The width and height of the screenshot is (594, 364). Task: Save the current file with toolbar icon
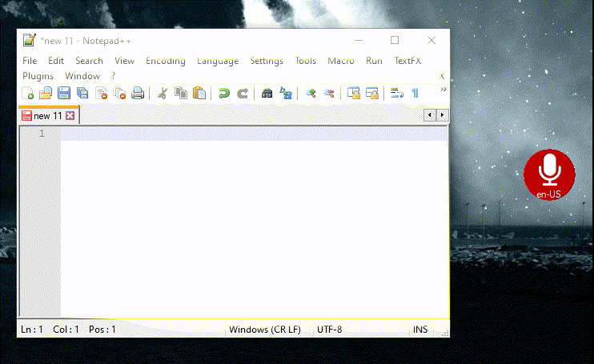tap(64, 93)
